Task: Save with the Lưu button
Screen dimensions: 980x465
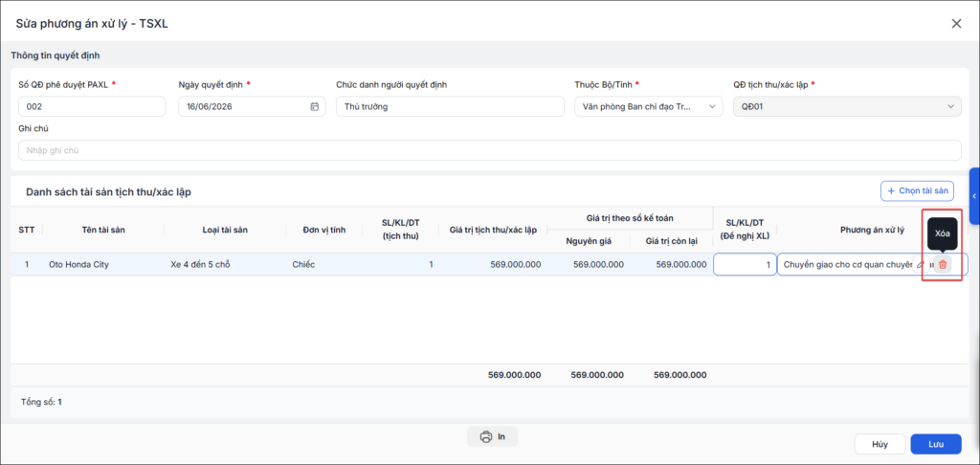Action: (936, 444)
